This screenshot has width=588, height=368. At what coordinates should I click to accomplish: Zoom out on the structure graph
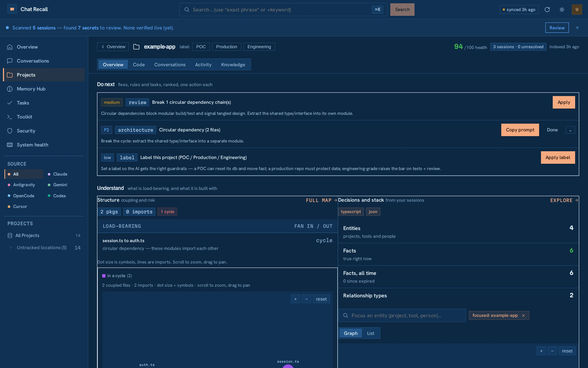click(306, 299)
